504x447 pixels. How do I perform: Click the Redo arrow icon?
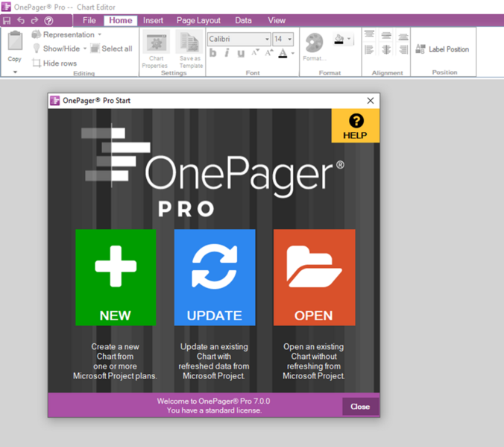[x=34, y=21]
